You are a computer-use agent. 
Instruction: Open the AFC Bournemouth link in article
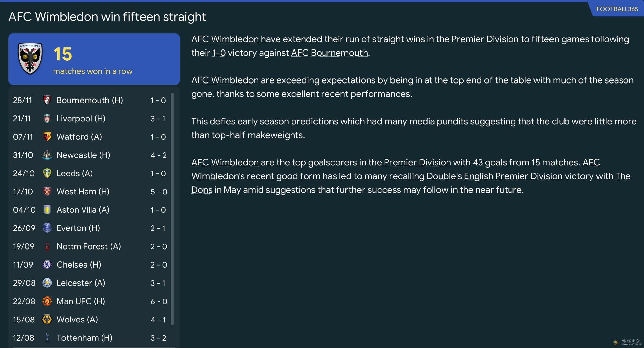click(x=329, y=53)
